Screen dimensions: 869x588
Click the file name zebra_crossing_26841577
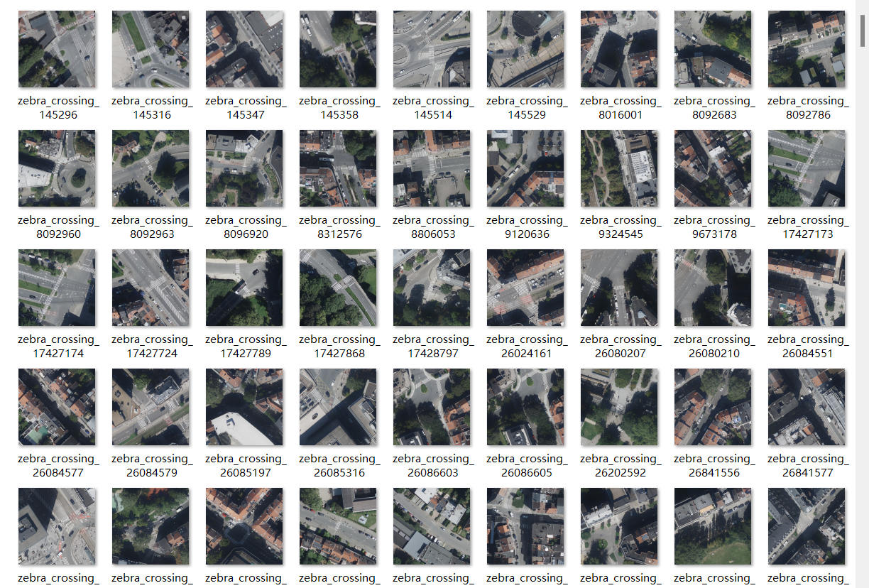pos(809,466)
